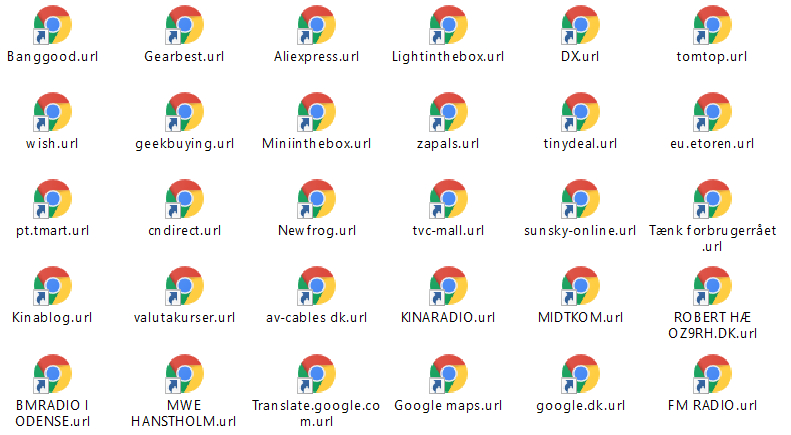Click the "DX.url" file name label

pyautogui.click(x=580, y=57)
